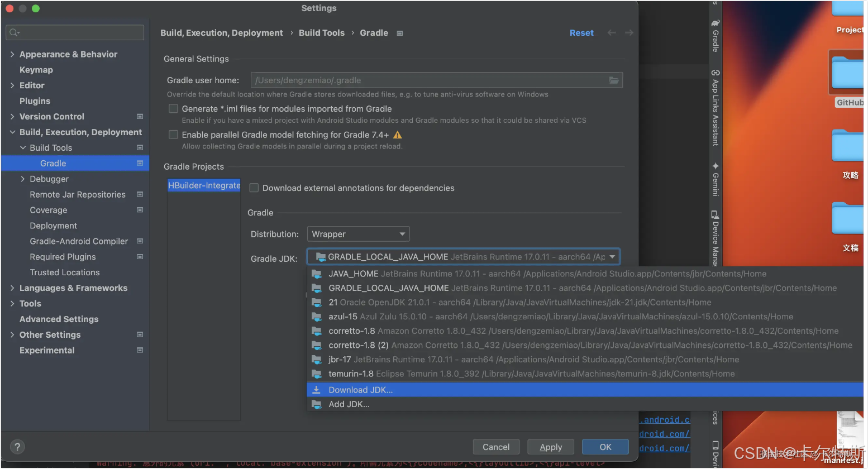Viewport: 868px width, 469px height.
Task: Click the project-level marker icon beside Gradle breadcrumb
Action: (x=400, y=33)
